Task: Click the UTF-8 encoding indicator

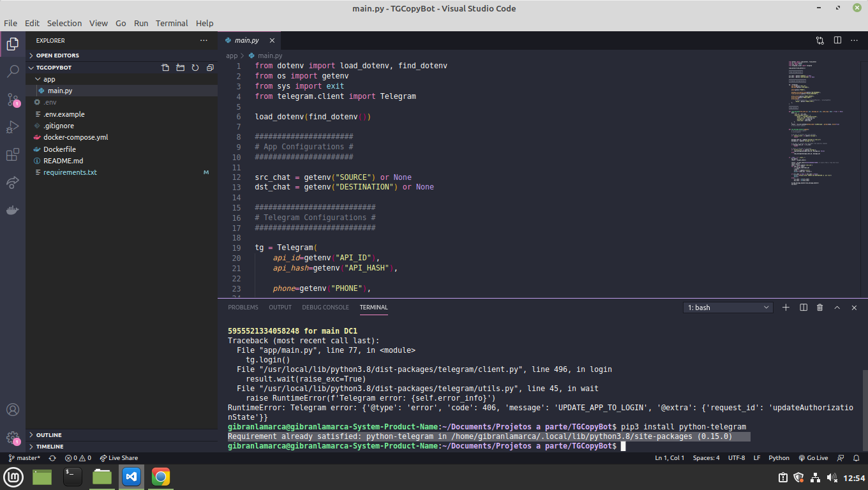Action: point(738,457)
